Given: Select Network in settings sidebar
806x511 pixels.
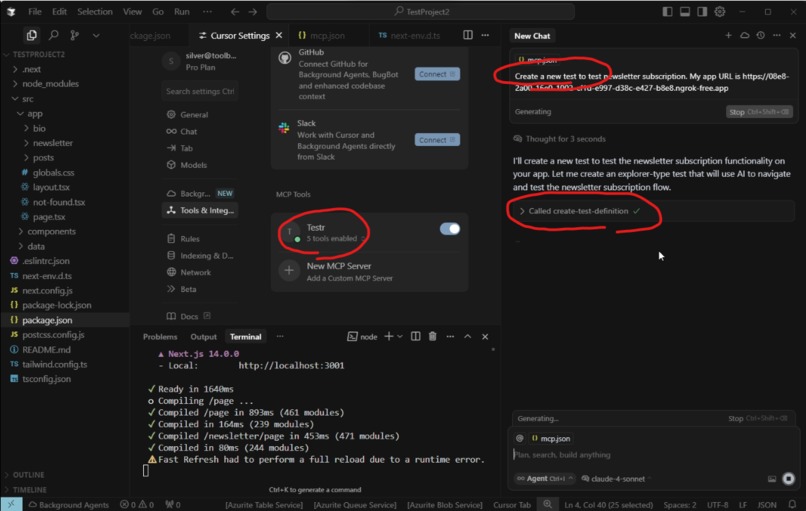Looking at the screenshot, I should [x=195, y=272].
